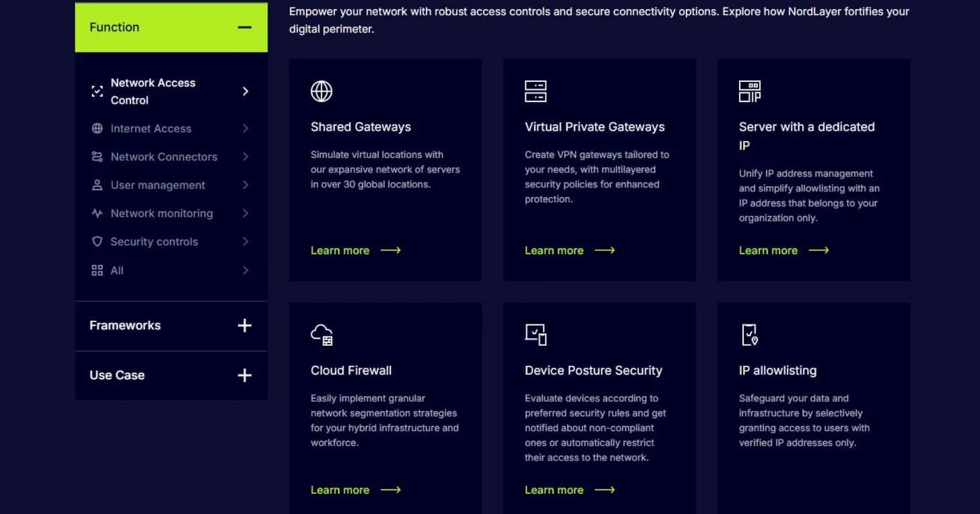Click the Frameworks section heading label
Viewport: 980px width, 514px height.
pos(125,326)
